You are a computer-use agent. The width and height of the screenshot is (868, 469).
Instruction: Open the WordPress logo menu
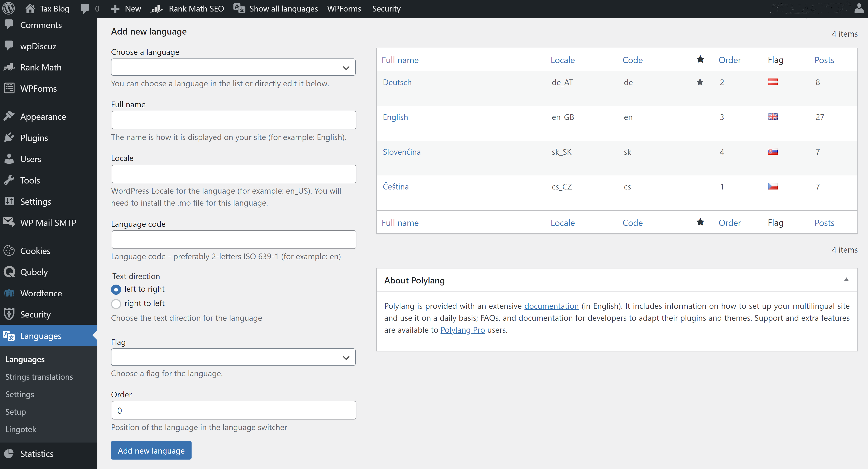9,9
